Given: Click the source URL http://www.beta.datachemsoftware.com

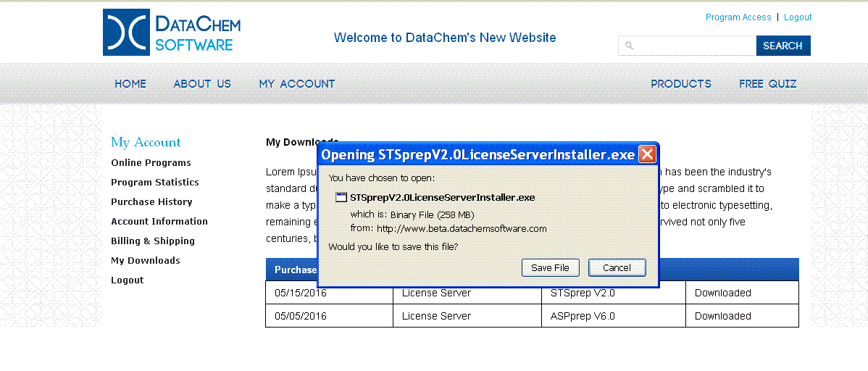Looking at the screenshot, I should tap(462, 228).
